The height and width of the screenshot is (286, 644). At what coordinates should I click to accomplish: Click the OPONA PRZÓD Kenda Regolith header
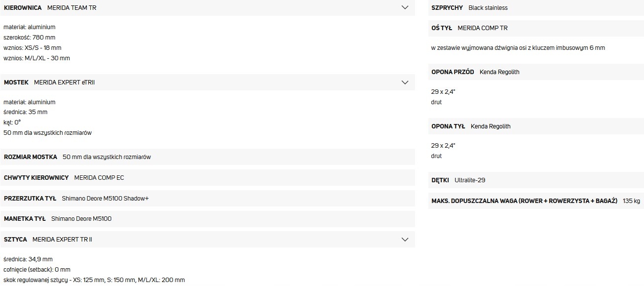(536, 72)
